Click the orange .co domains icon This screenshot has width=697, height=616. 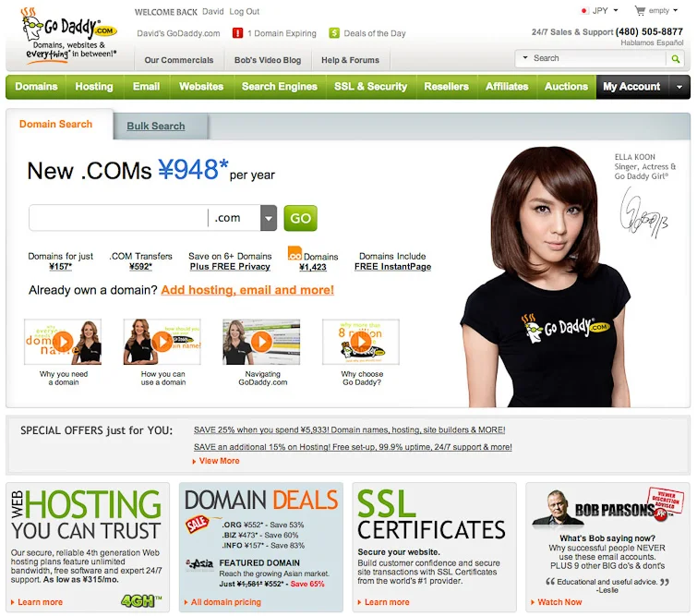294,253
